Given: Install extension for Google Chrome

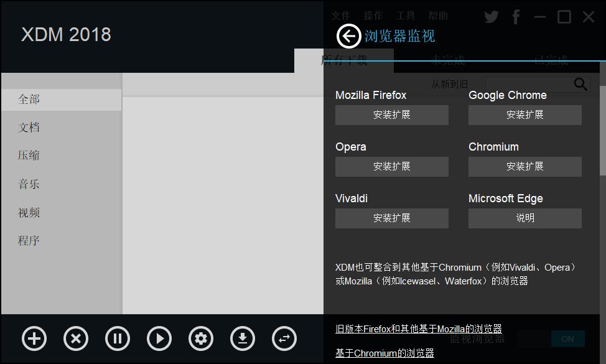Looking at the screenshot, I should pyautogui.click(x=525, y=114).
